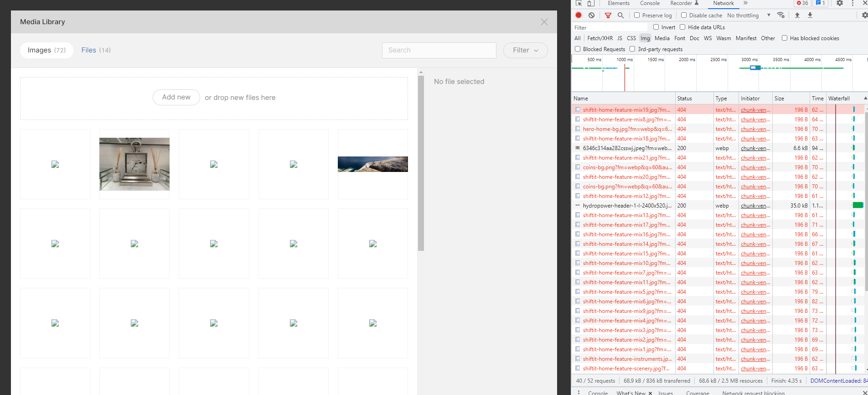This screenshot has width=868, height=395.
Task: Select the Network tab
Action: click(x=723, y=3)
